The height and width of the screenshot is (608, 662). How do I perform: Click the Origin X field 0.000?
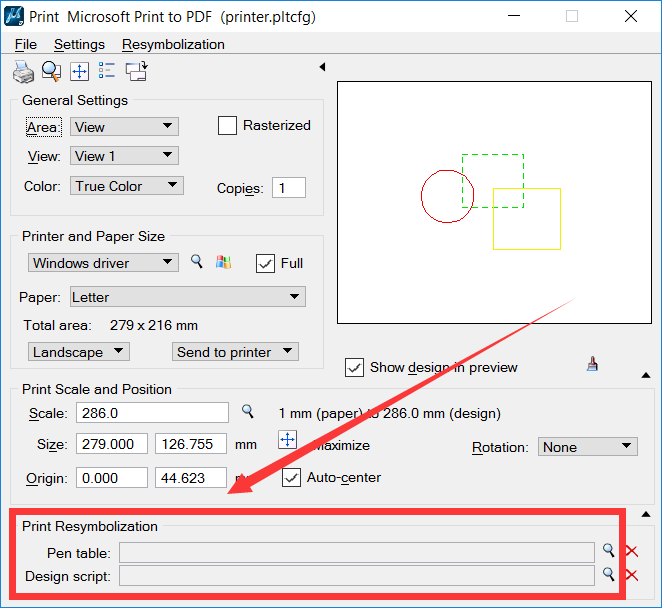coord(112,478)
